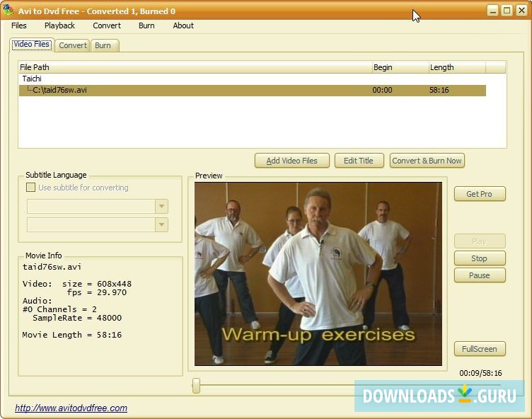
Task: Click the fps = 29.970 line
Action: tap(97, 292)
